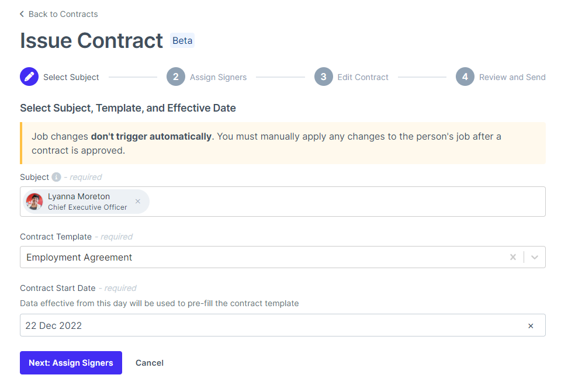The image size is (568, 392).
Task: Select step 3 Edit Contract circle
Action: coord(324,77)
